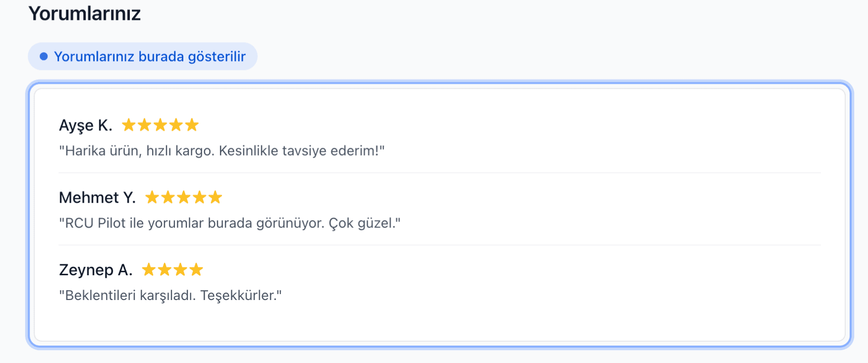Click Mehmet Y.'s comment mentioning RCU Pilot
Image resolution: width=868 pixels, height=363 pixels.
[230, 223]
